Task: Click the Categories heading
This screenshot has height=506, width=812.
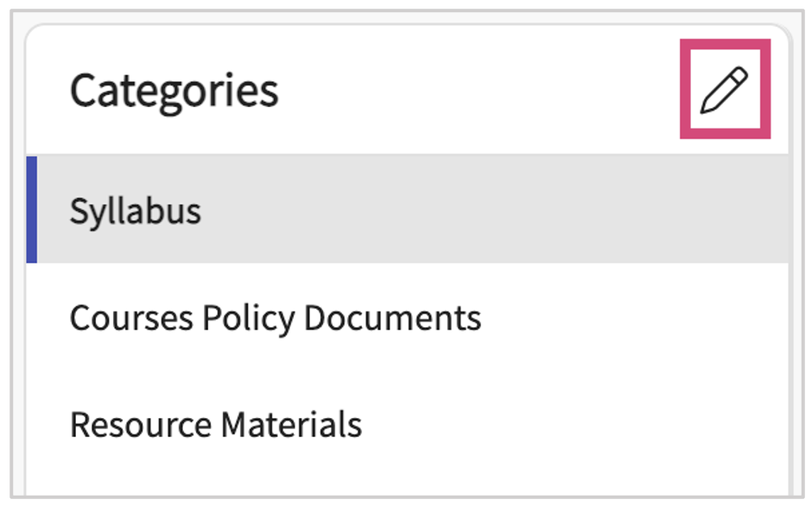Action: pyautogui.click(x=174, y=91)
